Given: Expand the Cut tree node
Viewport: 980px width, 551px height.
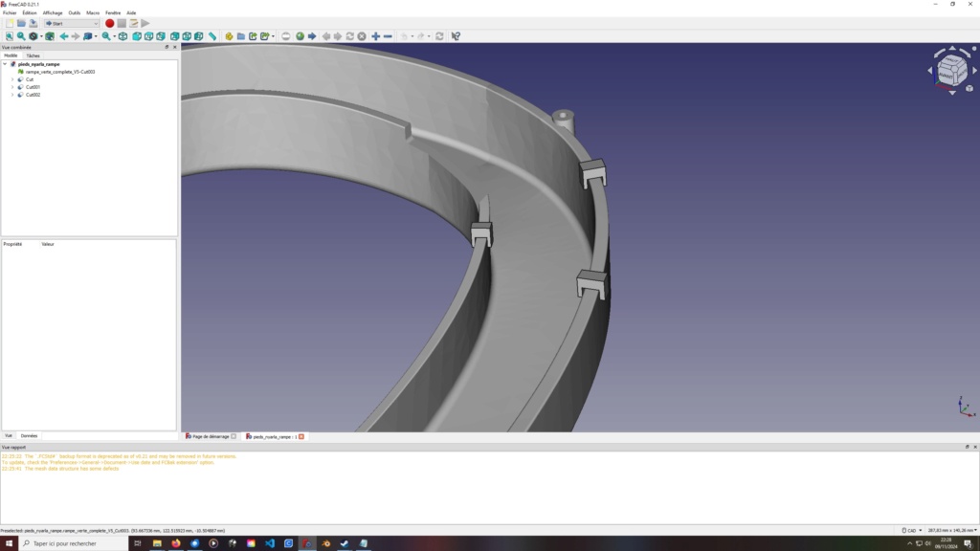Looking at the screenshot, I should click(x=12, y=79).
